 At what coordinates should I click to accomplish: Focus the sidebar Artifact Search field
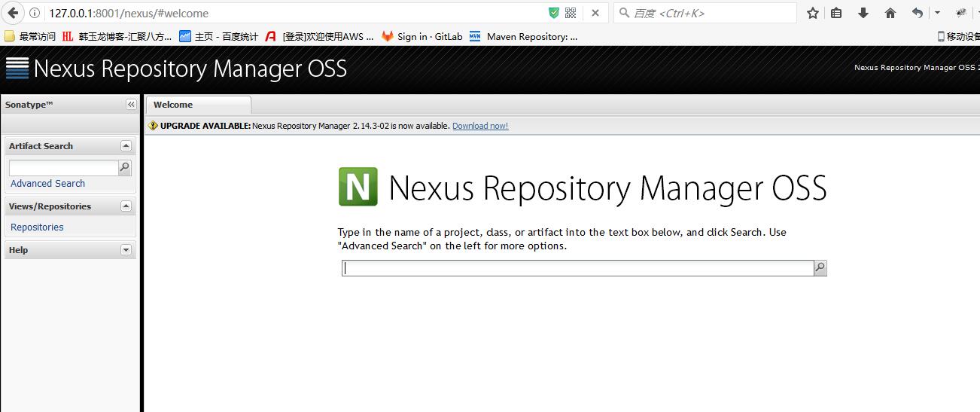pyautogui.click(x=63, y=167)
